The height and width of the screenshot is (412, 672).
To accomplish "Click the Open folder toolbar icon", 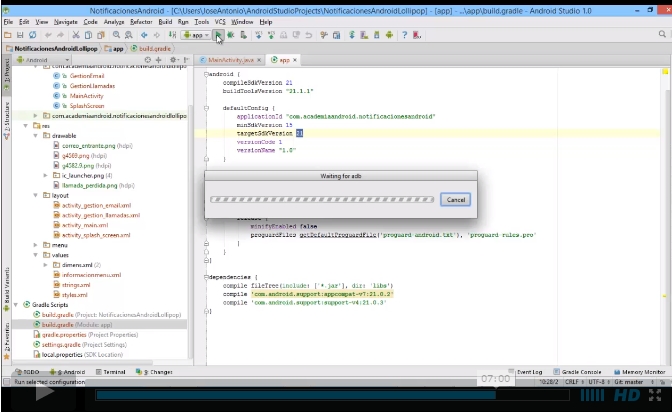I will 8,35.
